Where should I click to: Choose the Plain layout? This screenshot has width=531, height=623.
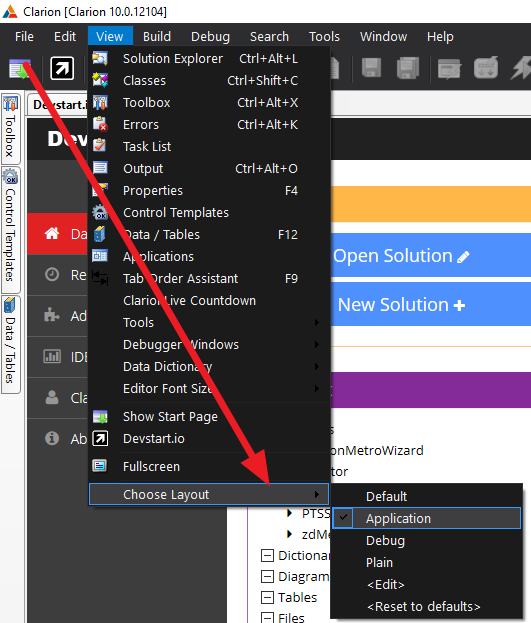pyautogui.click(x=427, y=562)
